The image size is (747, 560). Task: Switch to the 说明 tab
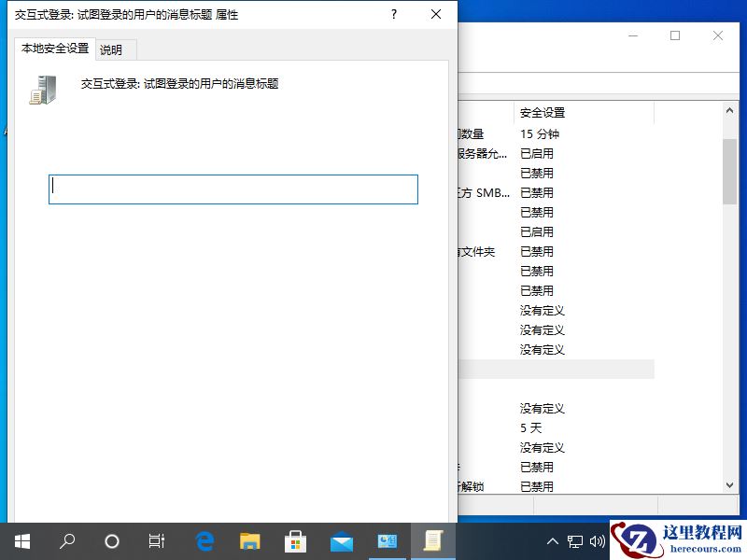(114, 49)
